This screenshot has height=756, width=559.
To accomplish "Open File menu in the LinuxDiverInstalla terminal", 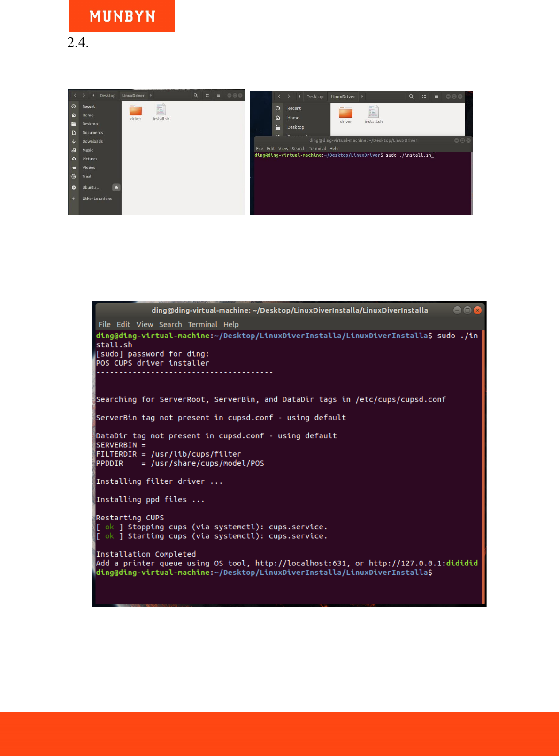I will [x=105, y=324].
